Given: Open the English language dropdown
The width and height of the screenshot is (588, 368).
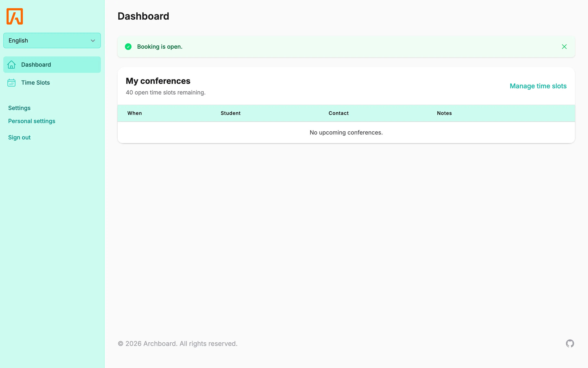Looking at the screenshot, I should point(52,40).
